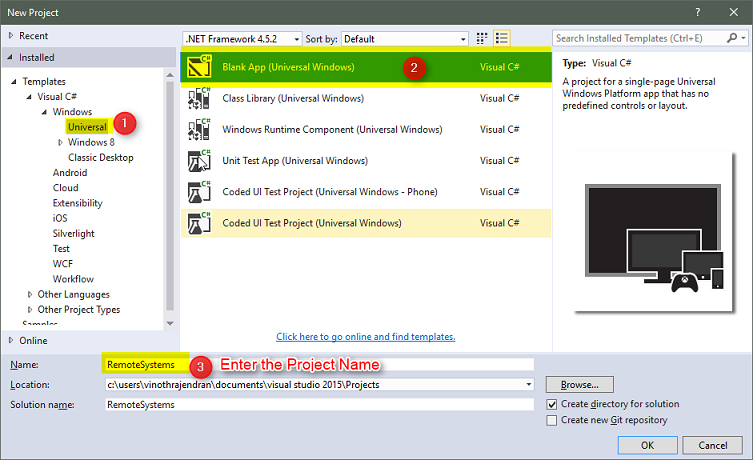The image size is (753, 460).
Task: Select the Workflow template category
Action: tap(73, 279)
